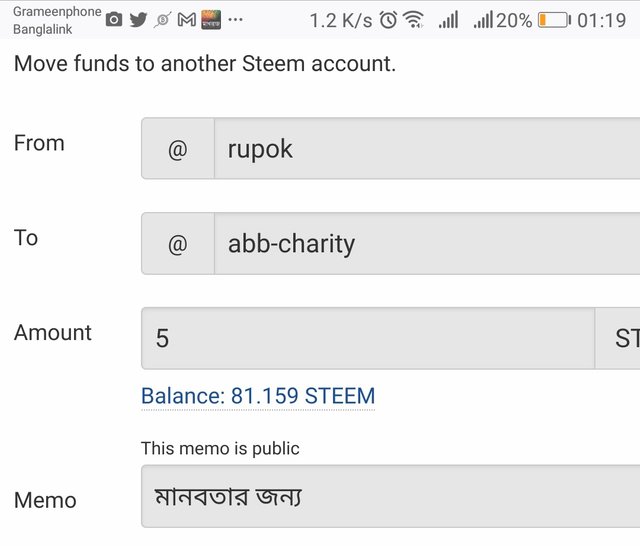Image resolution: width=640 pixels, height=546 pixels.
Task: Tap the alarm clock status icon
Action: (388, 20)
